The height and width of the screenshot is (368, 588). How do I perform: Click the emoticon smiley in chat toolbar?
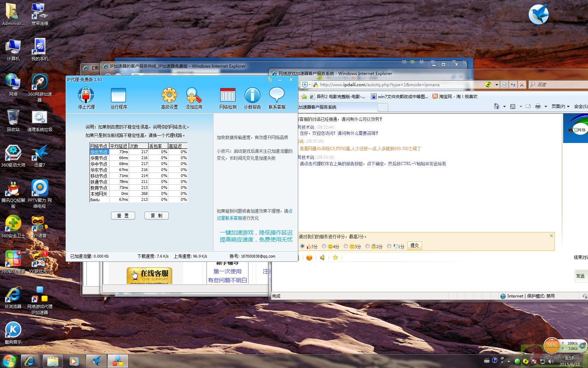pos(309,258)
